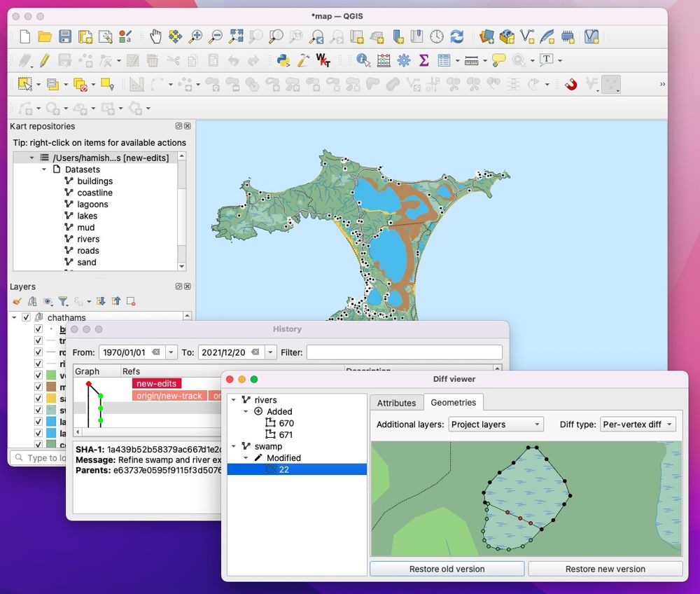700x594 pixels.
Task: Click the Graph column header in History
Action: coord(97,371)
